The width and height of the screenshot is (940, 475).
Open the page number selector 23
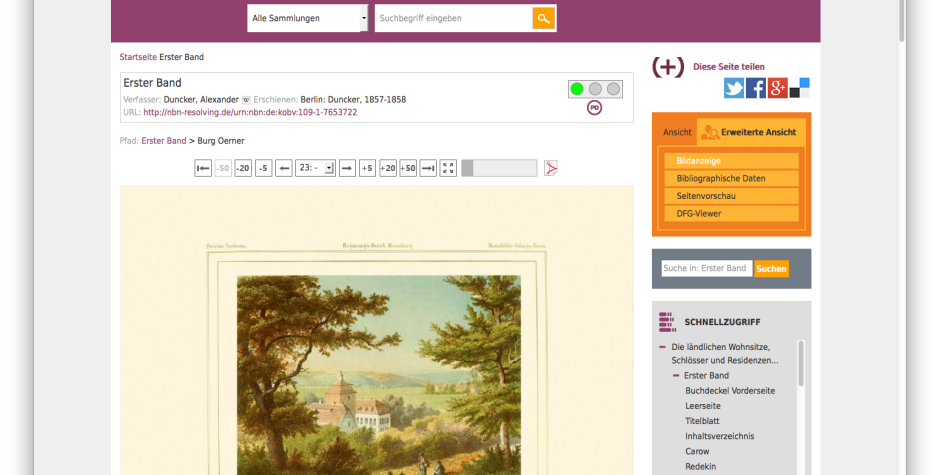pyautogui.click(x=315, y=169)
